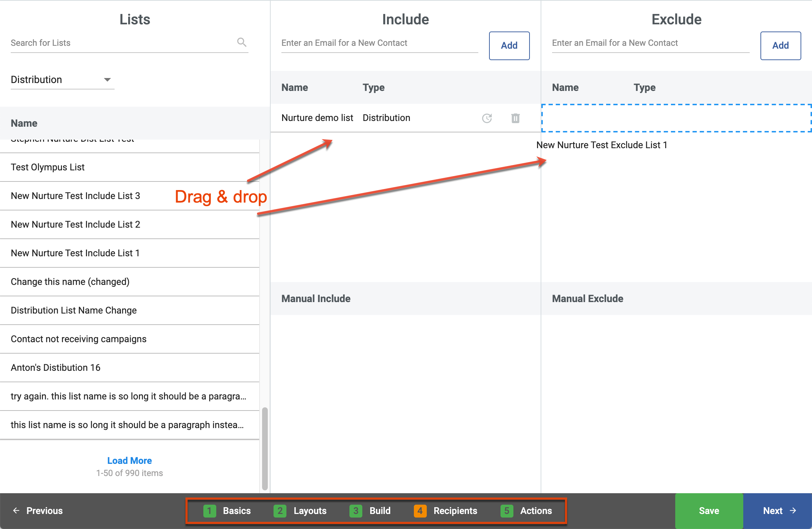Click the Include panel Add button
This screenshot has height=529, width=812.
click(509, 45)
